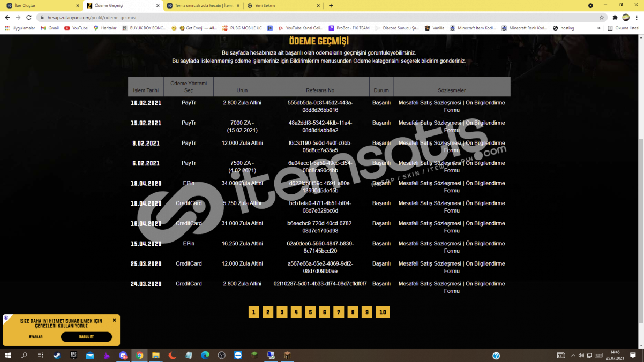This screenshot has width=644, height=362.
Task: Launch Steam from the taskbar
Action: 57,356
